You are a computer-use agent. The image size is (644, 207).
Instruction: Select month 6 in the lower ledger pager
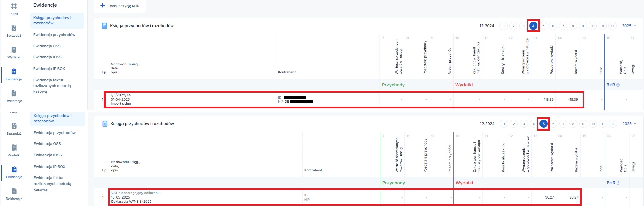553,124
